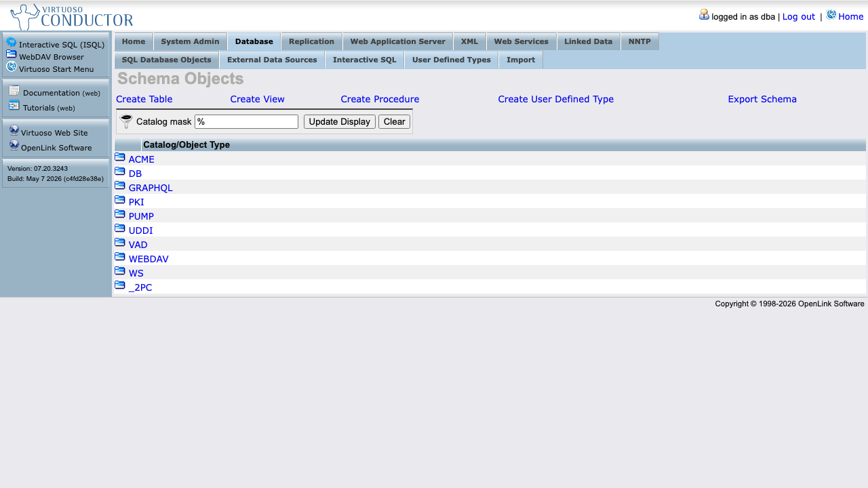Screen dimensions: 868x488
Task: Click the Virtuoso Web Site globe icon
Action: (x=14, y=130)
